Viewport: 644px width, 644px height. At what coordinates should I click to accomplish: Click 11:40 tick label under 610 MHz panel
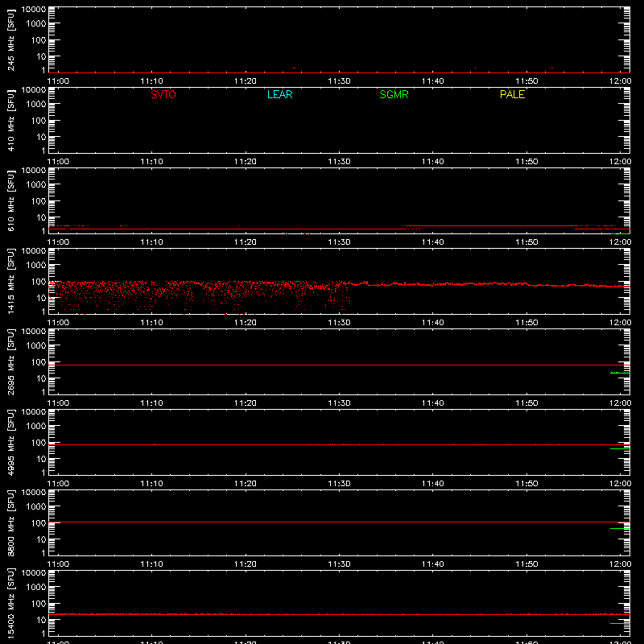[433, 242]
